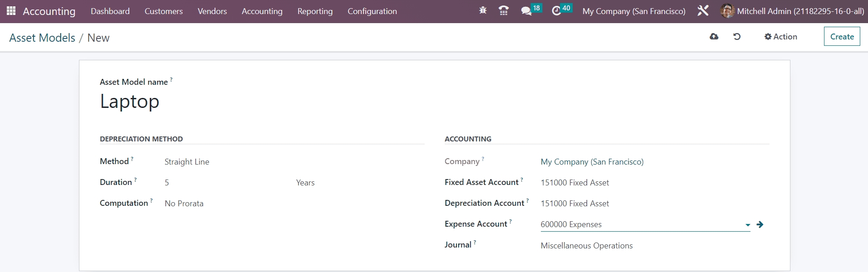The image size is (868, 272).
Task: Open the Action gear menu
Action: point(780,37)
